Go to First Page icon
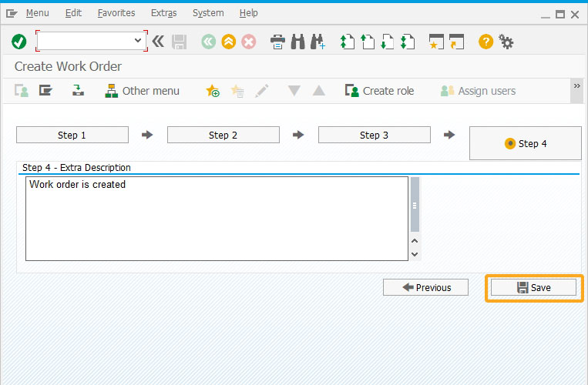The height and width of the screenshot is (385, 588). pos(348,42)
